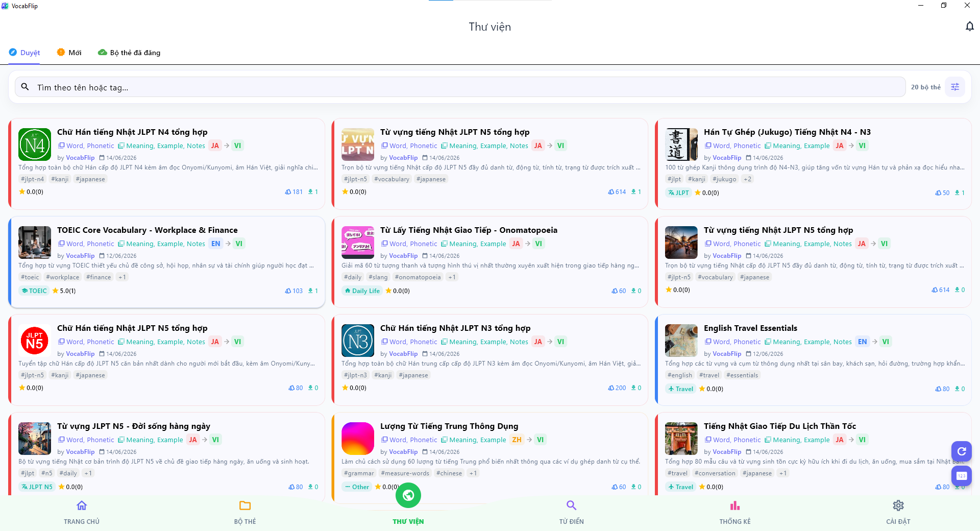Viewport: 980px width, 531px height.
Task: Click the blue 123 floating button
Action: coord(962,476)
